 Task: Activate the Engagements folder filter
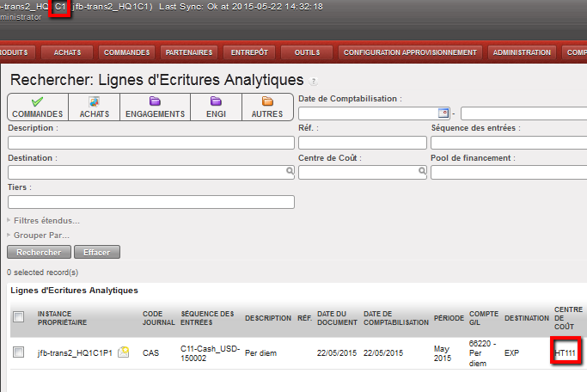click(154, 107)
